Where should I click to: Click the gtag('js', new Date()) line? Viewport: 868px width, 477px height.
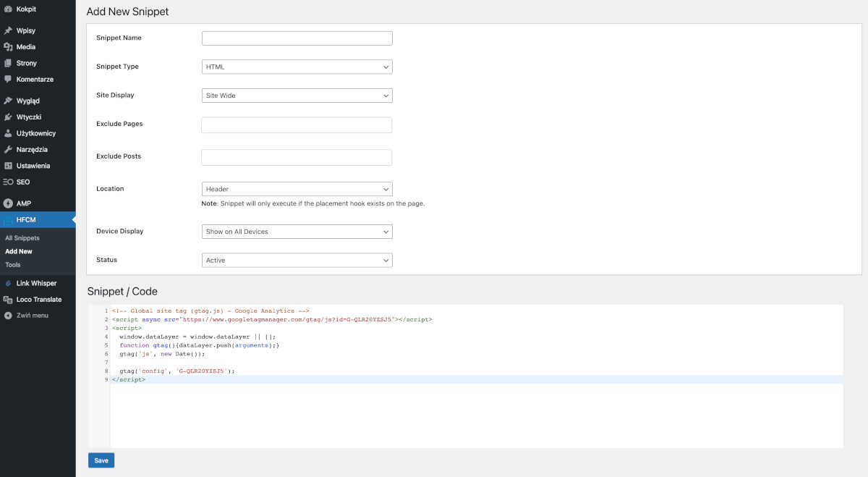163,354
